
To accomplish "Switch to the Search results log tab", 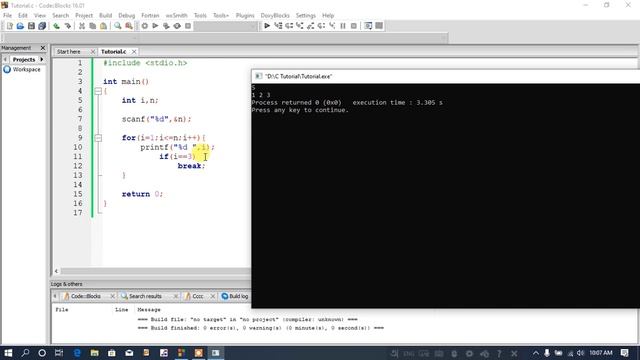I will pyautogui.click(x=145, y=296).
